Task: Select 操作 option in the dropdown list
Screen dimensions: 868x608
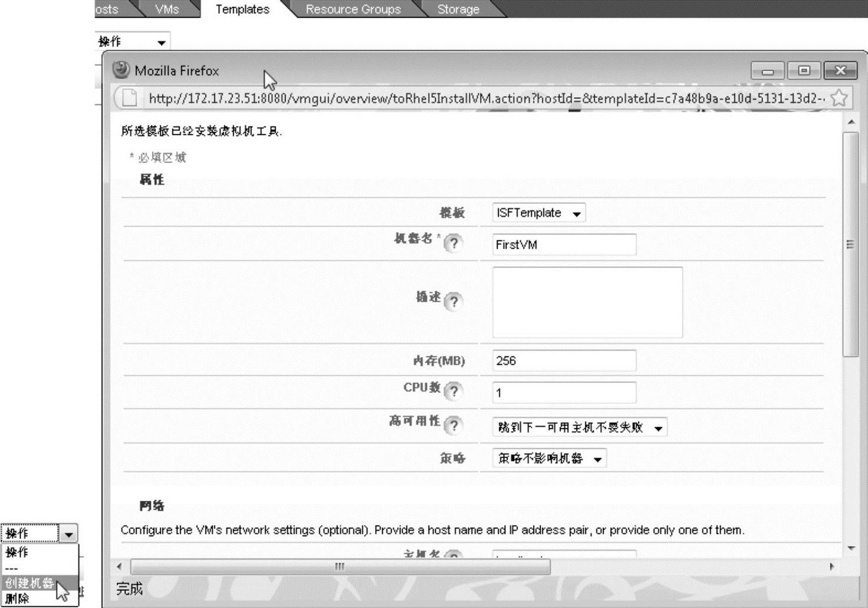Action: pyautogui.click(x=39, y=552)
